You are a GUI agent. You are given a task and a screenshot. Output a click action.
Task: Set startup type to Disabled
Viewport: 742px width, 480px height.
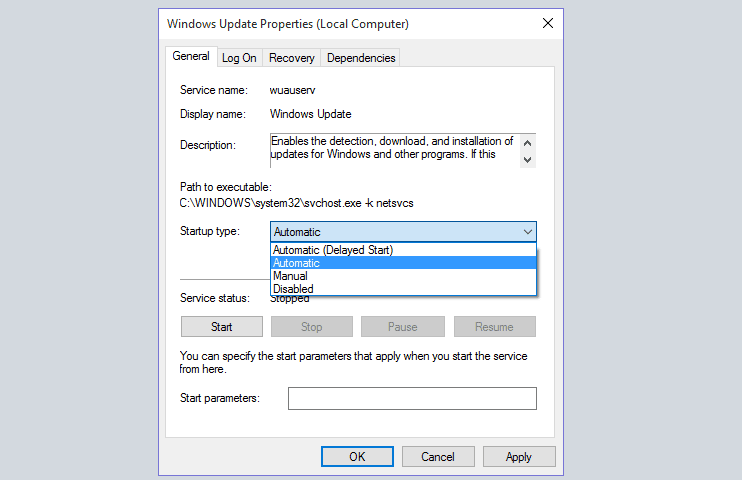[x=404, y=288]
